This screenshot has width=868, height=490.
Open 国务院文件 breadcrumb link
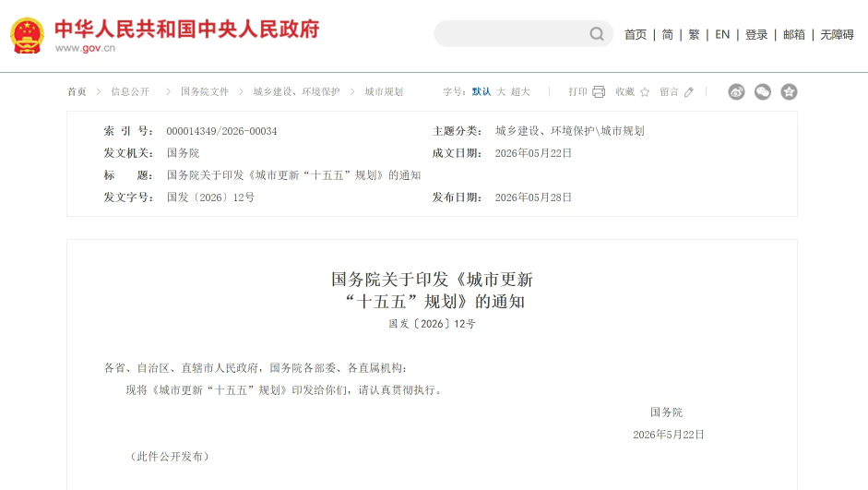coord(204,92)
